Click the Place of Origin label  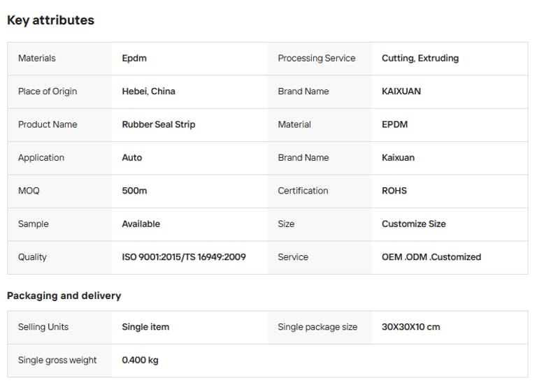48,92
